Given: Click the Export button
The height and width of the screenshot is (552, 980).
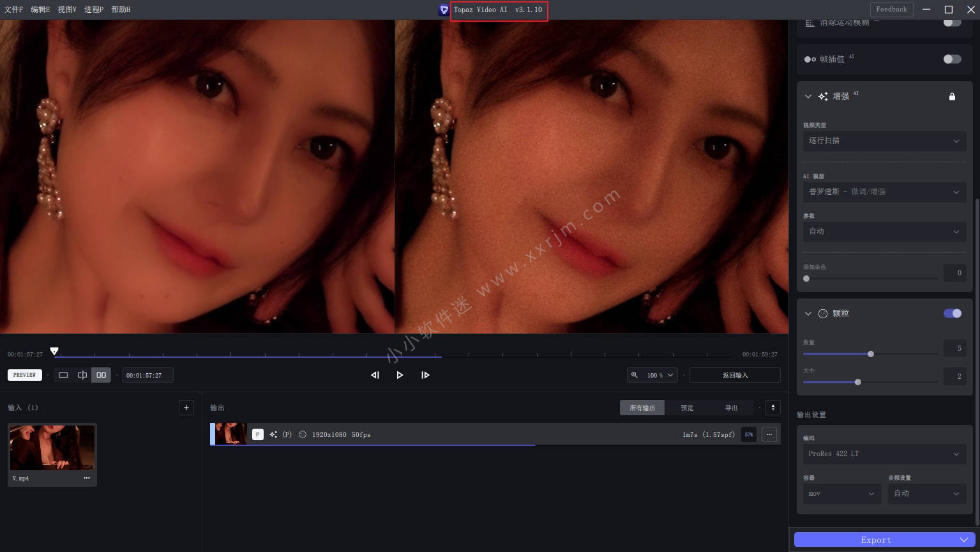Looking at the screenshot, I should coord(875,540).
